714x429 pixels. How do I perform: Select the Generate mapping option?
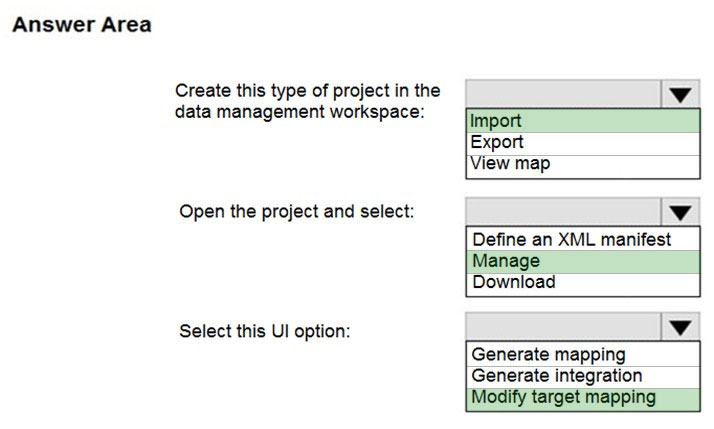tap(583, 354)
